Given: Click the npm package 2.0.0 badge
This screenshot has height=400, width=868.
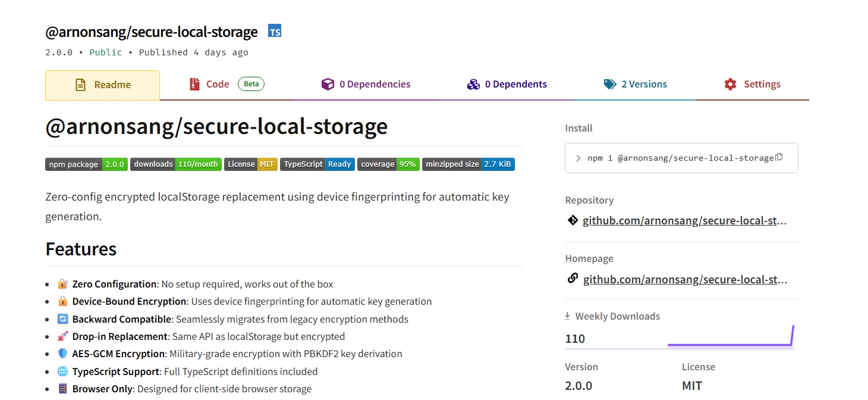Looking at the screenshot, I should (86, 164).
